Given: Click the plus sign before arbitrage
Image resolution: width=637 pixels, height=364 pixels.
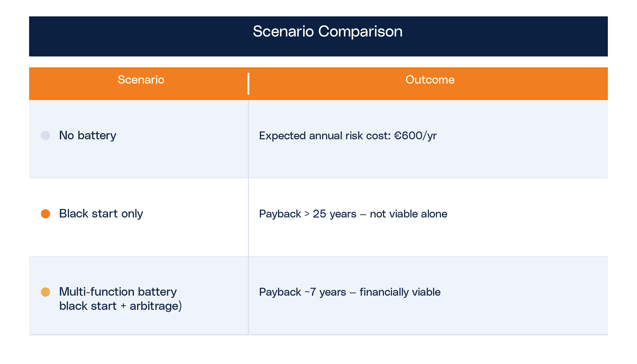Looking at the screenshot, I should [123, 306].
